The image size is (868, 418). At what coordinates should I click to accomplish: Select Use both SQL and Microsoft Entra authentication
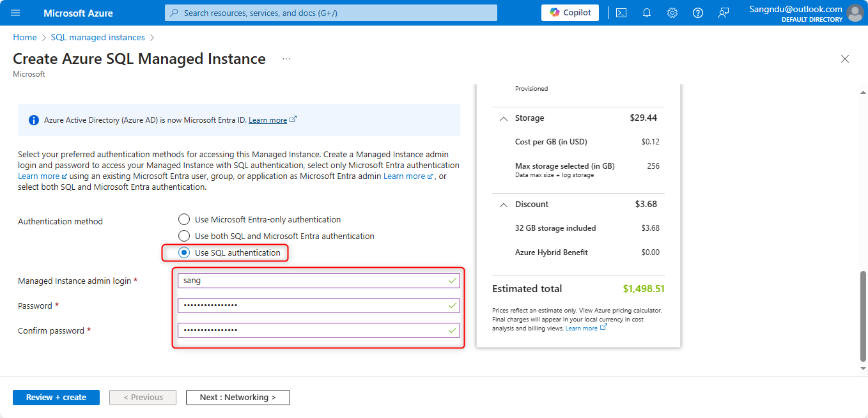pyautogui.click(x=184, y=236)
